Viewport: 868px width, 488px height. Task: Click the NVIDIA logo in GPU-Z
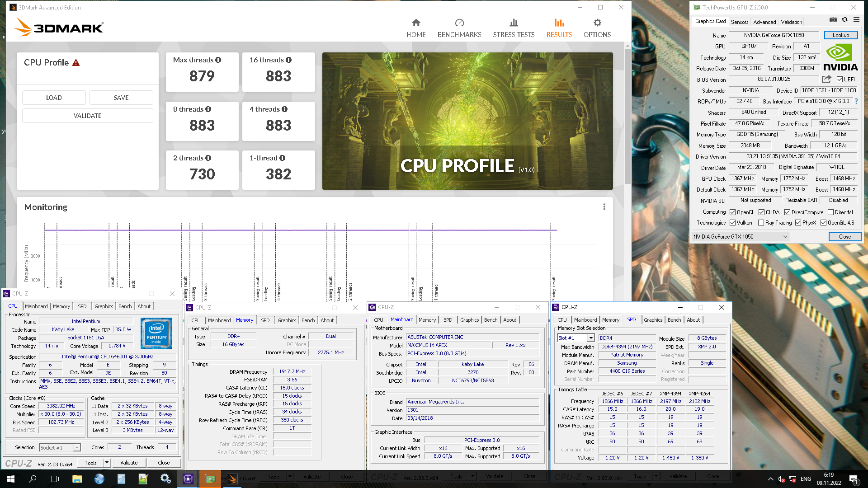click(840, 58)
